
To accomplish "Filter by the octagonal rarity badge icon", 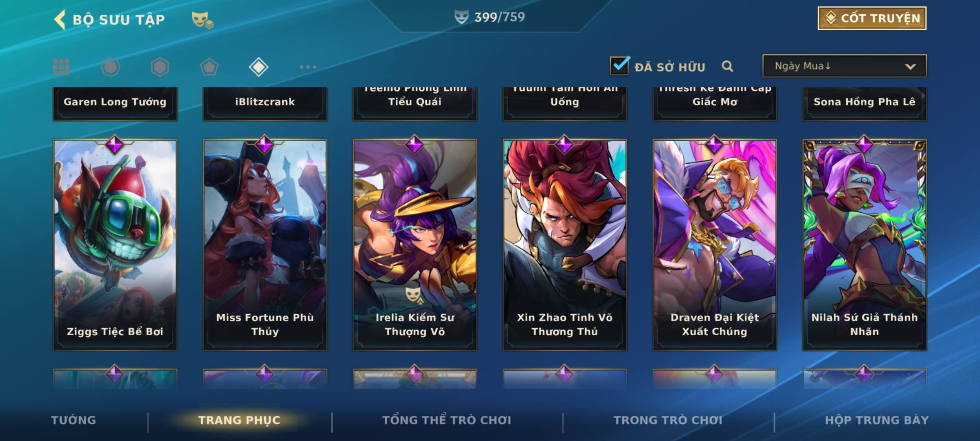I will tap(111, 67).
